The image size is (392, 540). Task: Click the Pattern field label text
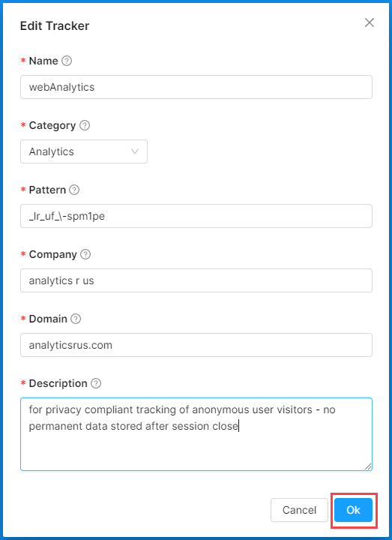tap(47, 190)
